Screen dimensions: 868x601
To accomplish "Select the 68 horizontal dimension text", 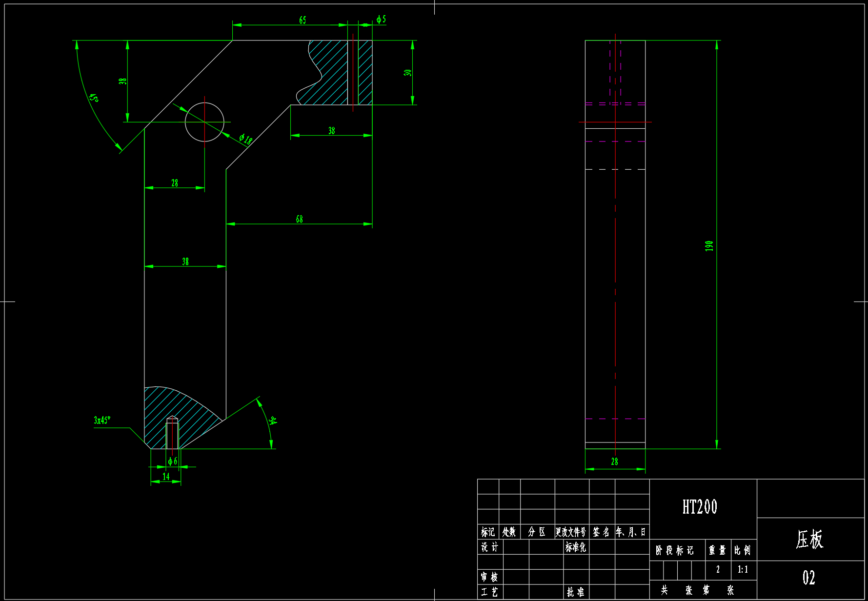I will tap(299, 219).
